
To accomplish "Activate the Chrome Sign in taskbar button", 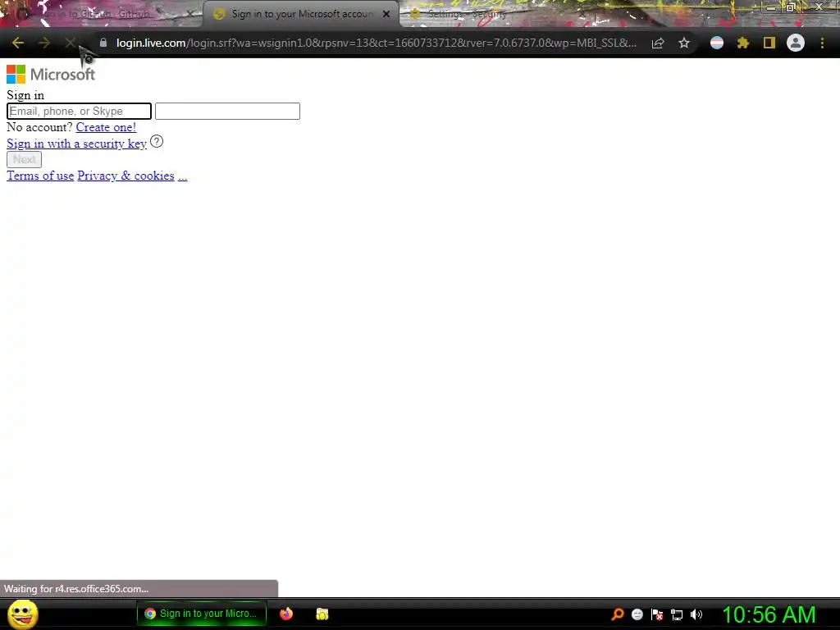I will 202,614.
